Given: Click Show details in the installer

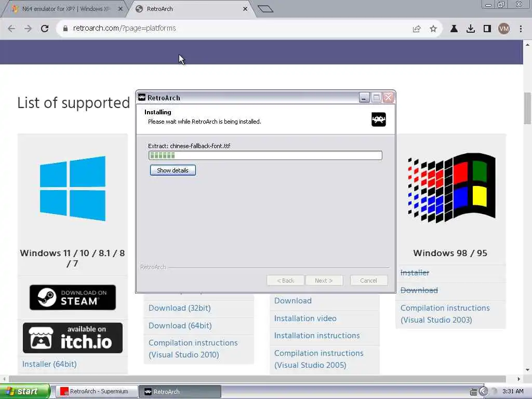Looking at the screenshot, I should click(172, 170).
